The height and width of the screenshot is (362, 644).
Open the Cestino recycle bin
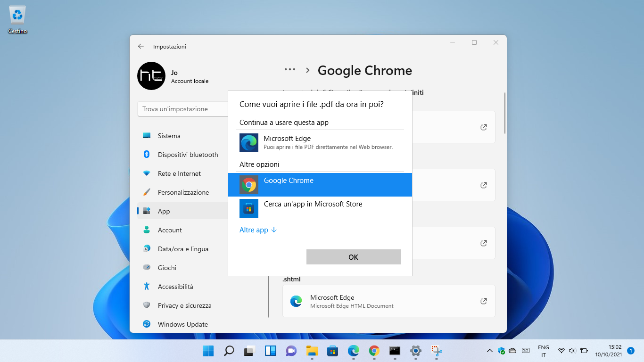17,20
